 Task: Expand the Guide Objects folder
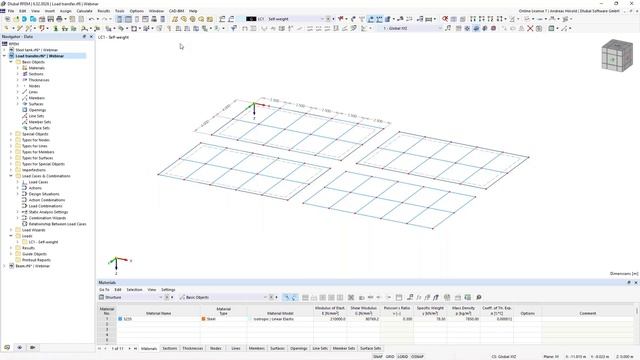pos(11,254)
